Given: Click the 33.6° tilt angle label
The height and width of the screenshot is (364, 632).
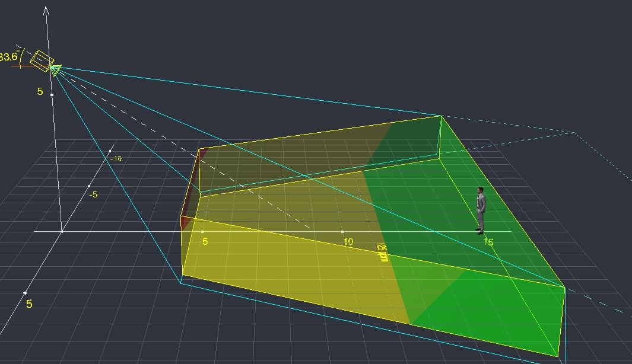Looking at the screenshot, I should tap(9, 57).
